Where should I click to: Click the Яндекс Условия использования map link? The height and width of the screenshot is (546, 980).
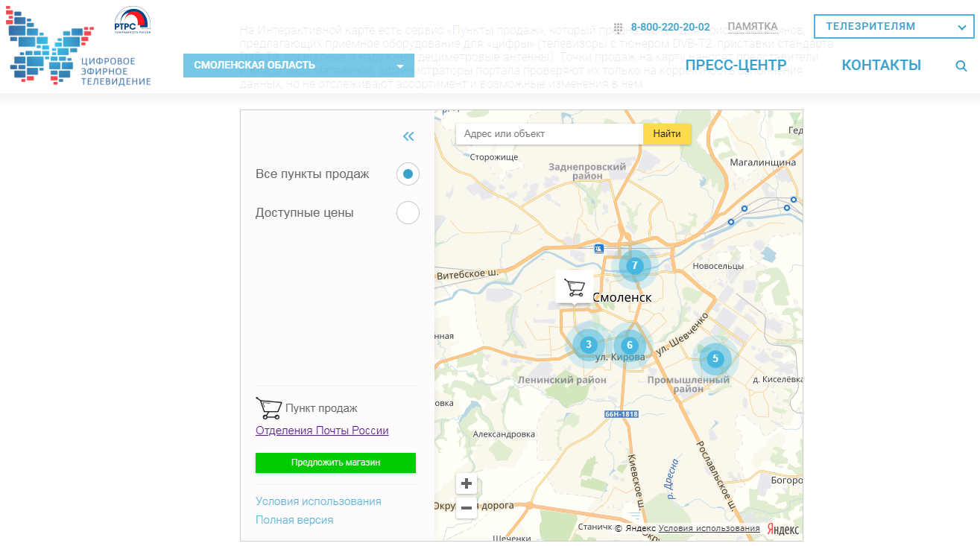point(709,528)
